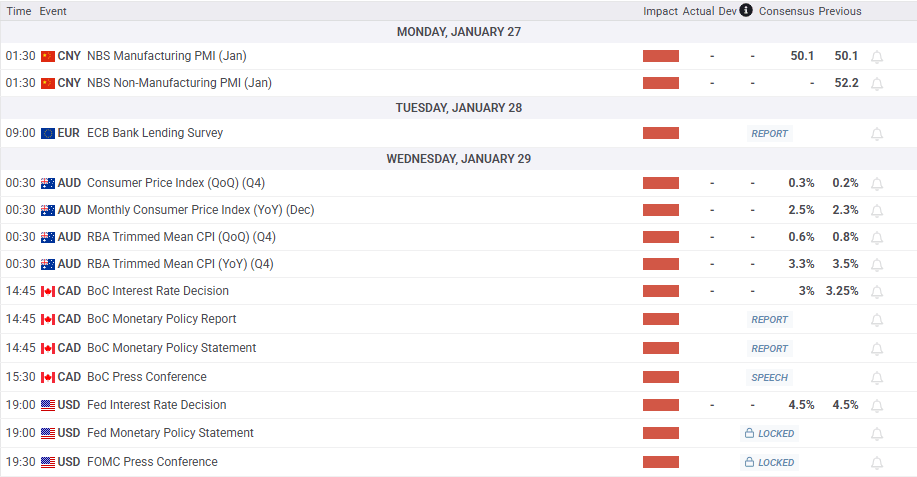Click the SPEECH badge for BoC Press Conference

[769, 378]
